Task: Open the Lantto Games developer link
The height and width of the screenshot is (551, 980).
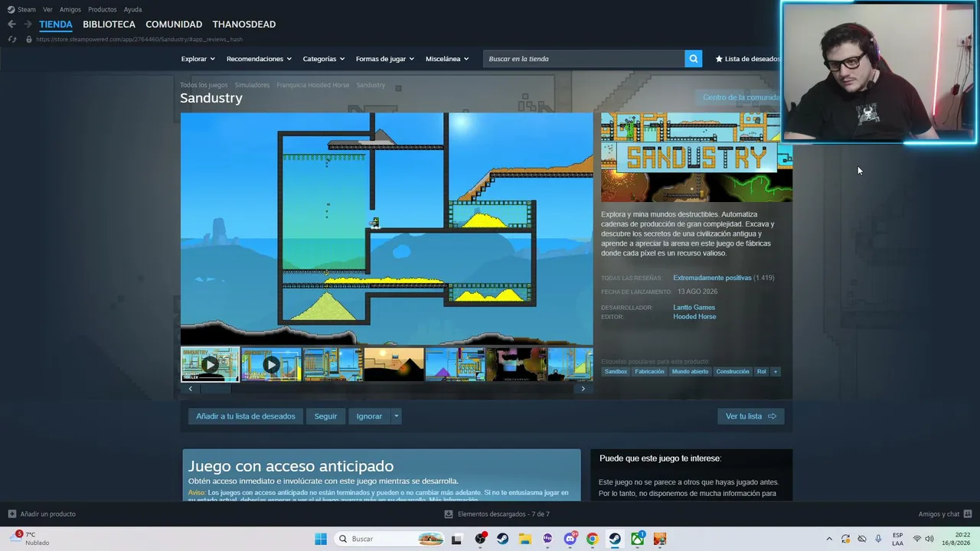Action: click(x=694, y=308)
